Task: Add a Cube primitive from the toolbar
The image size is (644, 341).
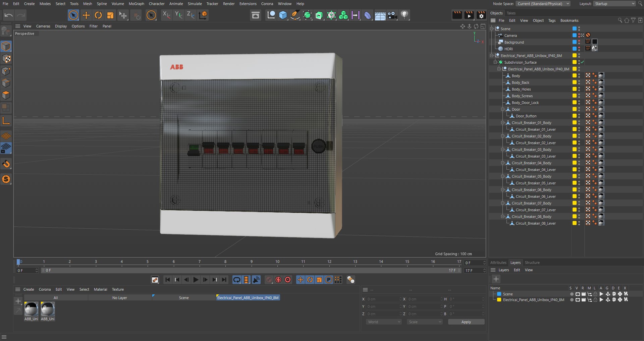Action: 283,15
